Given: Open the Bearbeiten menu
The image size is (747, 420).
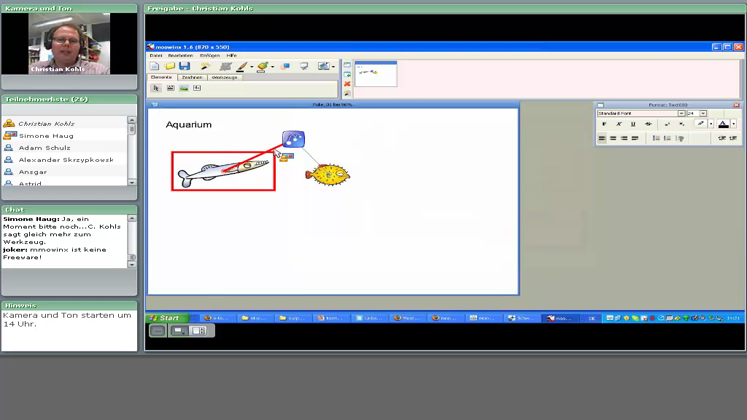Looking at the screenshot, I should coord(180,55).
